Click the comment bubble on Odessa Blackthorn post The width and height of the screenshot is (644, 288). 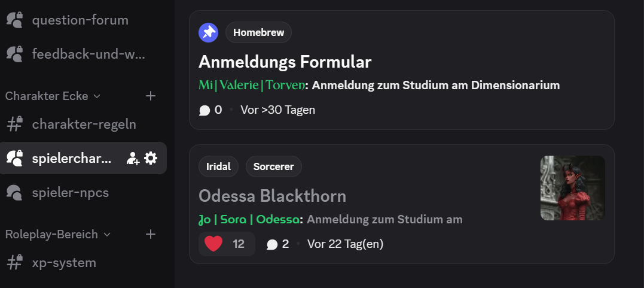tap(272, 244)
